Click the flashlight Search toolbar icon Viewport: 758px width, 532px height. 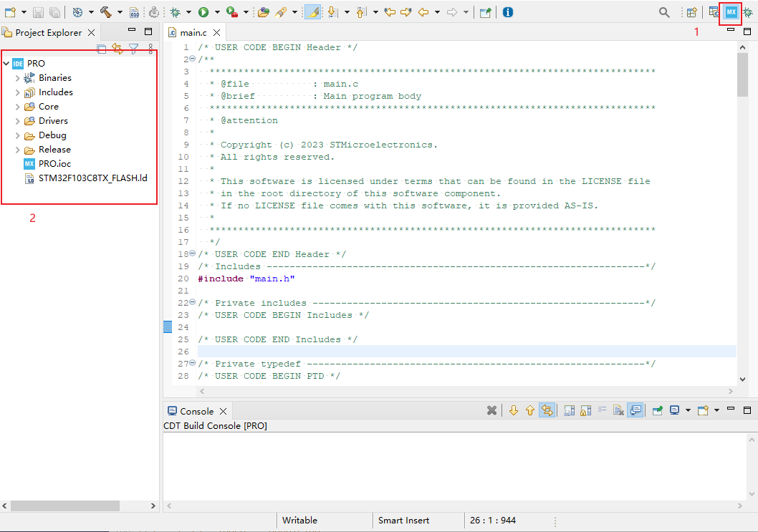(x=280, y=12)
